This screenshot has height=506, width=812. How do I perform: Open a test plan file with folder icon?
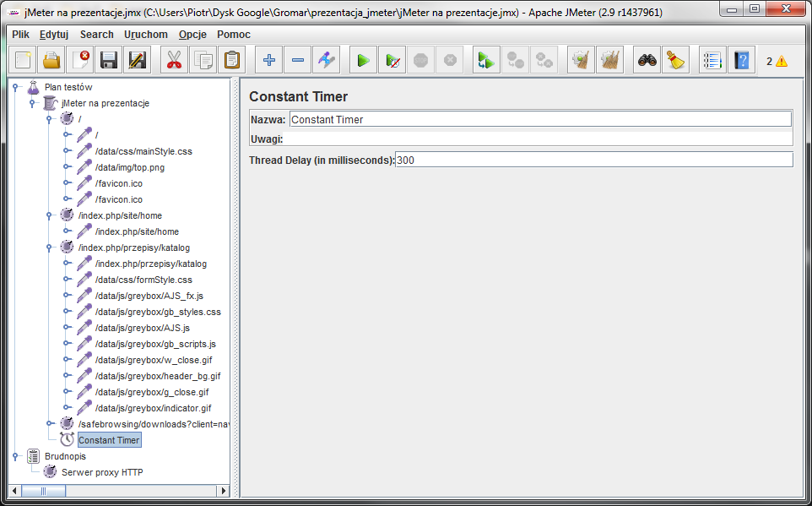click(x=51, y=60)
